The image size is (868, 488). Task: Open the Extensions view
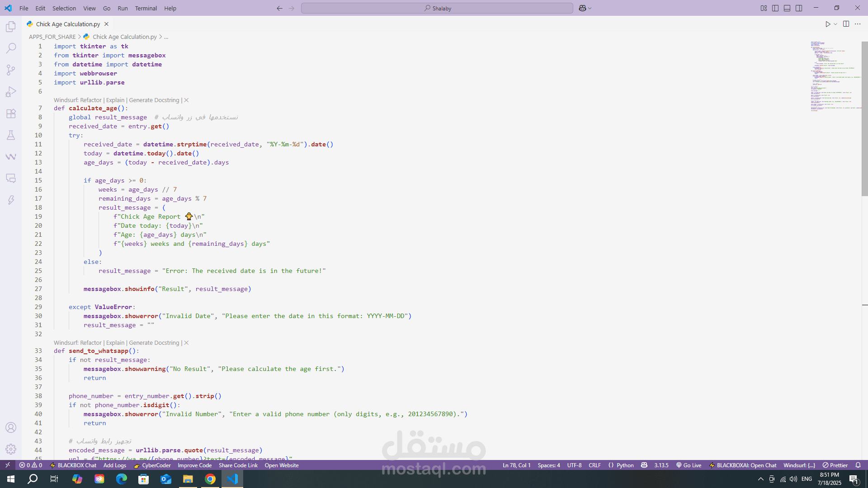coord(11,113)
